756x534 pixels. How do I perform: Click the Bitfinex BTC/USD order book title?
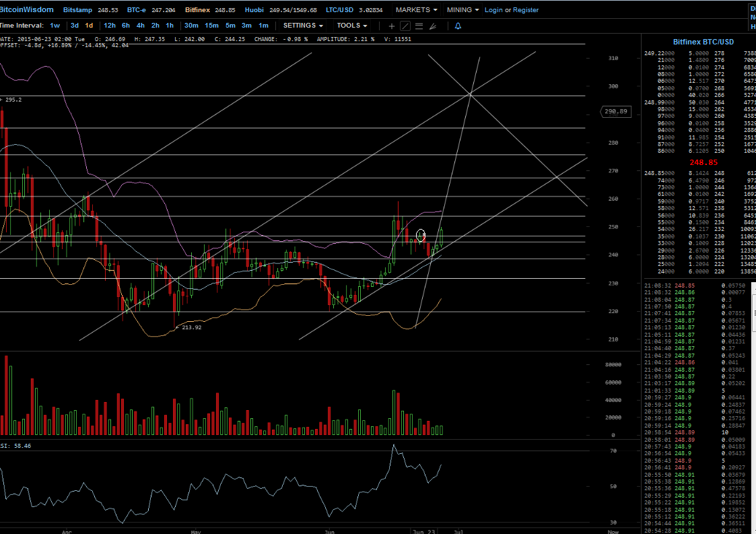(703, 42)
